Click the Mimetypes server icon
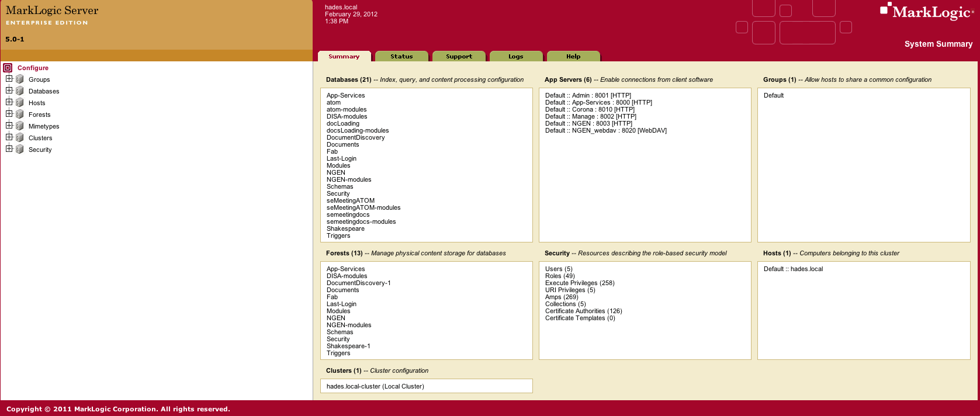 [x=20, y=126]
